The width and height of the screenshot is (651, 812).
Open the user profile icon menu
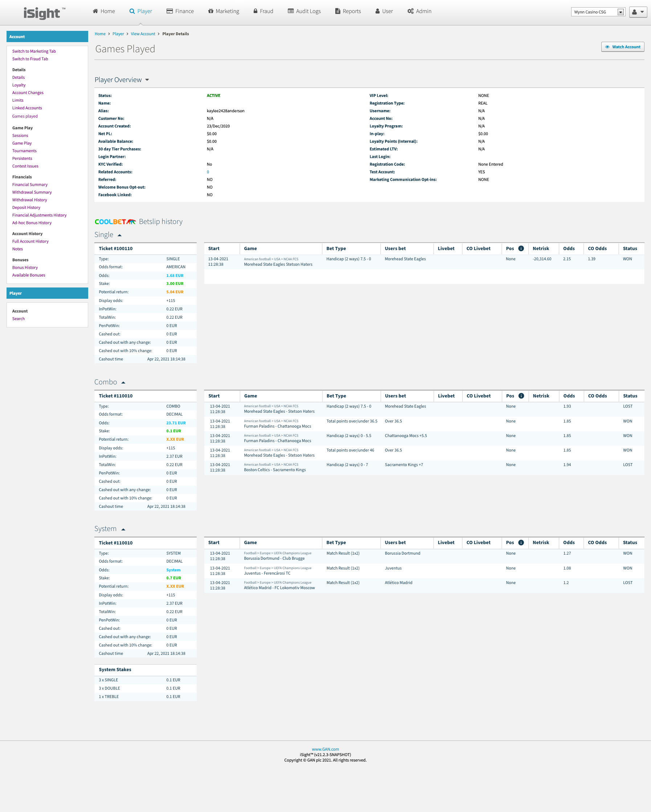click(638, 12)
